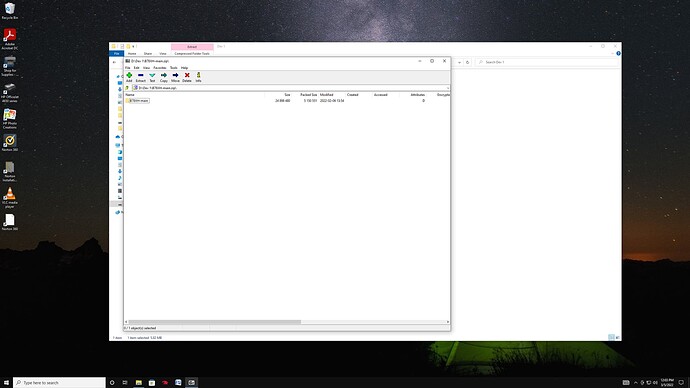This screenshot has width=690, height=388.
Task: Click the scrollbar left arrow in 7-Zip
Action: click(126, 322)
